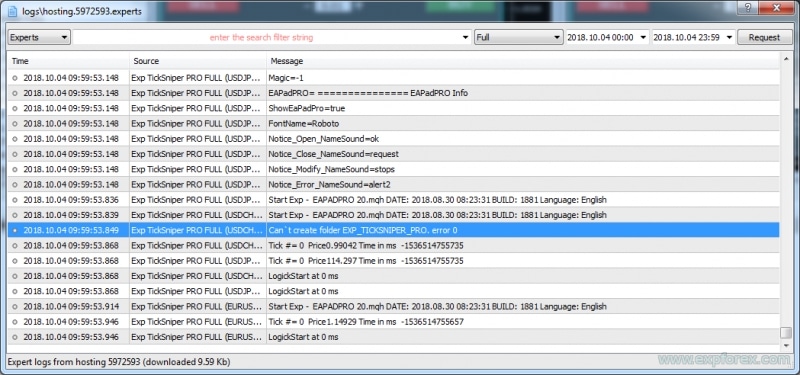Open the end date 2018.10.04 23:59 picker

coord(693,37)
